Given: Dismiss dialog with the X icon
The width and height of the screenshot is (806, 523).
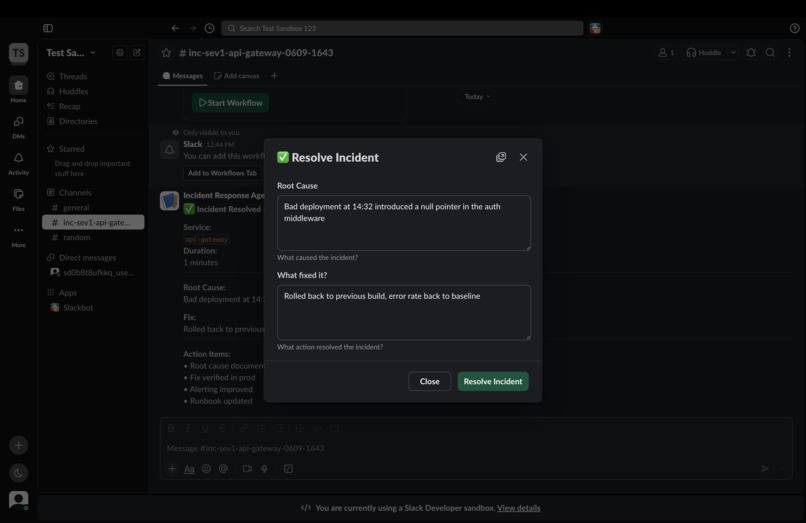Looking at the screenshot, I should coord(523,157).
